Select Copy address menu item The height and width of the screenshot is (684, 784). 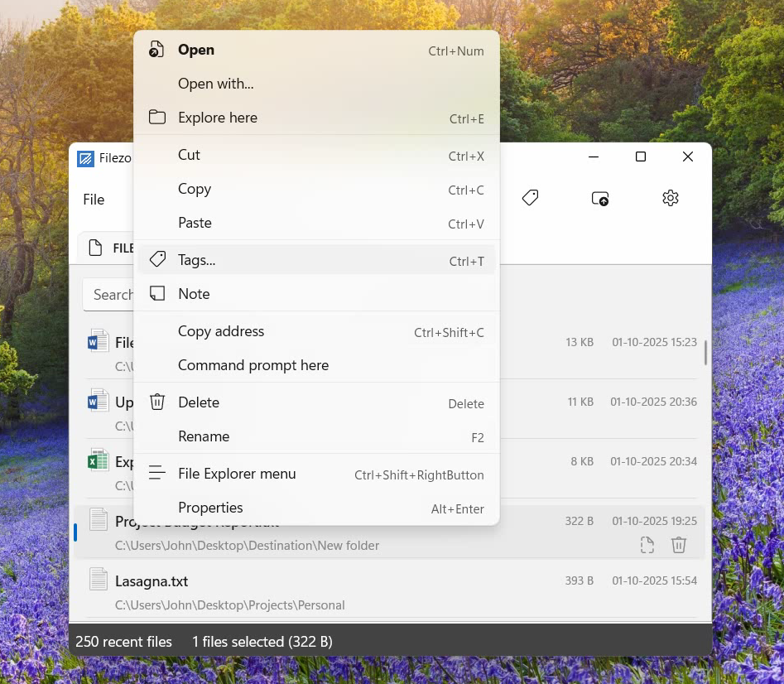[x=221, y=331]
